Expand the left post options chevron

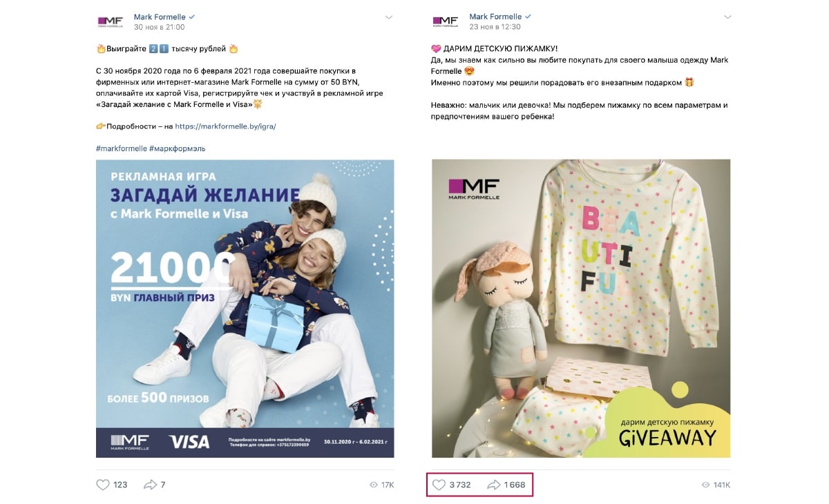[390, 17]
